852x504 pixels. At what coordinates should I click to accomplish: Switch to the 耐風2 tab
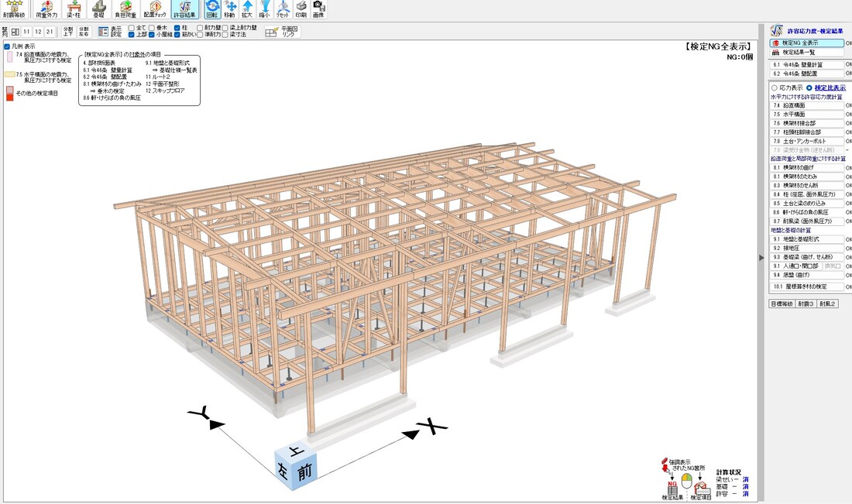pyautogui.click(x=827, y=303)
